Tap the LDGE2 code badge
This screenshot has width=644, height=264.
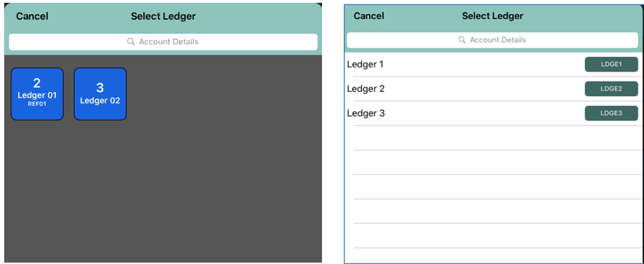click(611, 89)
